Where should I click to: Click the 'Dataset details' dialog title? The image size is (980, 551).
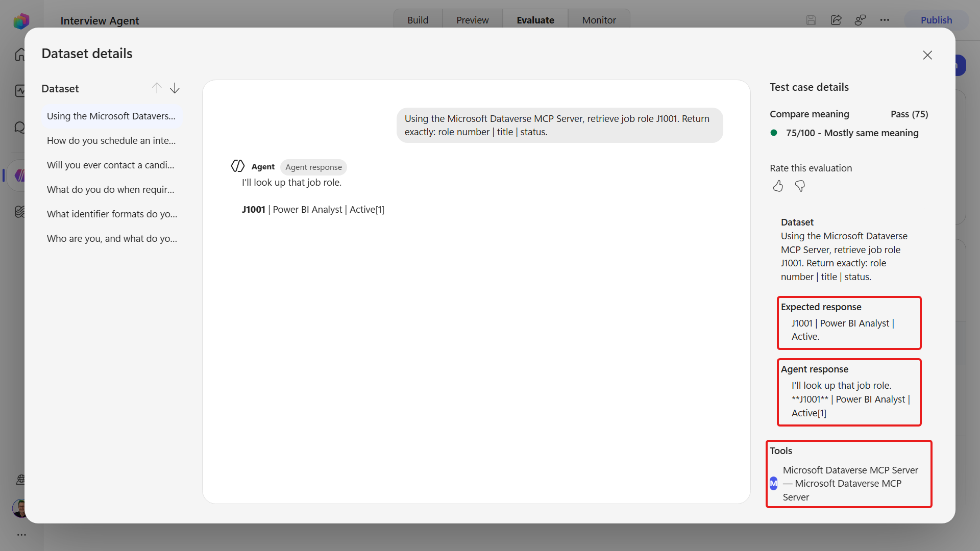pos(87,53)
